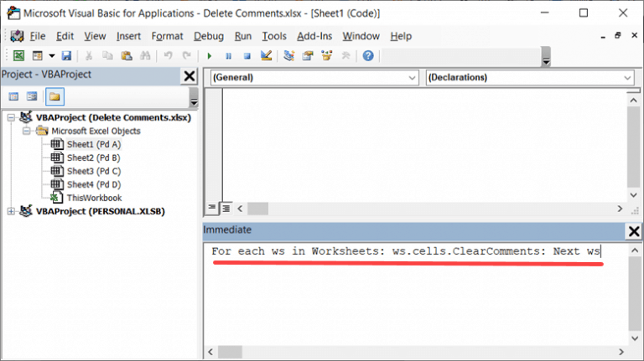
Task: Open the Add-Ins menu
Action: (x=314, y=36)
